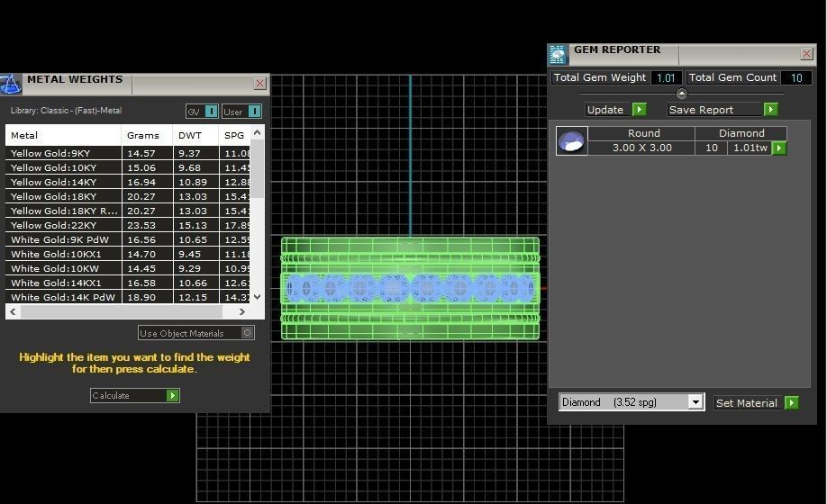Click the green arrow next to Update

pos(640,109)
